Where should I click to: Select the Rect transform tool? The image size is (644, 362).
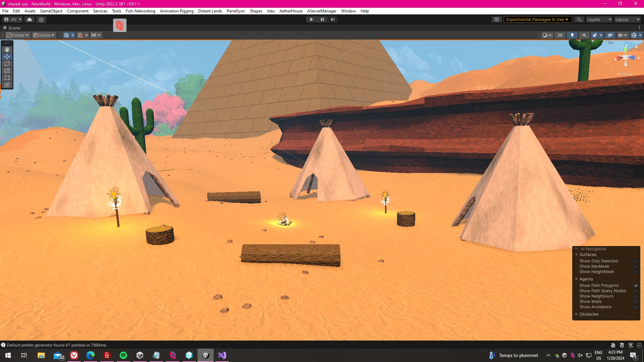(7, 78)
